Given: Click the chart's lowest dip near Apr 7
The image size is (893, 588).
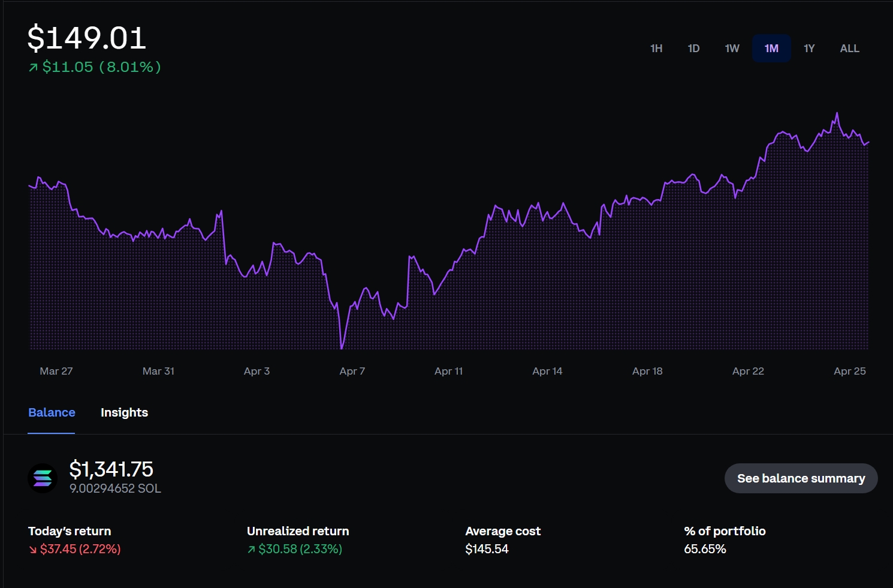Looking at the screenshot, I should [x=342, y=346].
